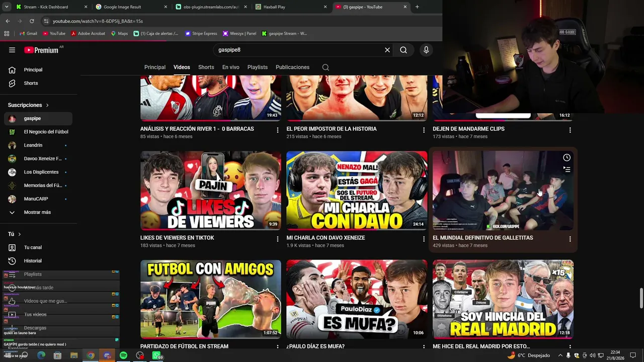644x362 pixels.
Task: Open options menu for EL PEOR IMPOSTOR video
Action: pos(424,130)
